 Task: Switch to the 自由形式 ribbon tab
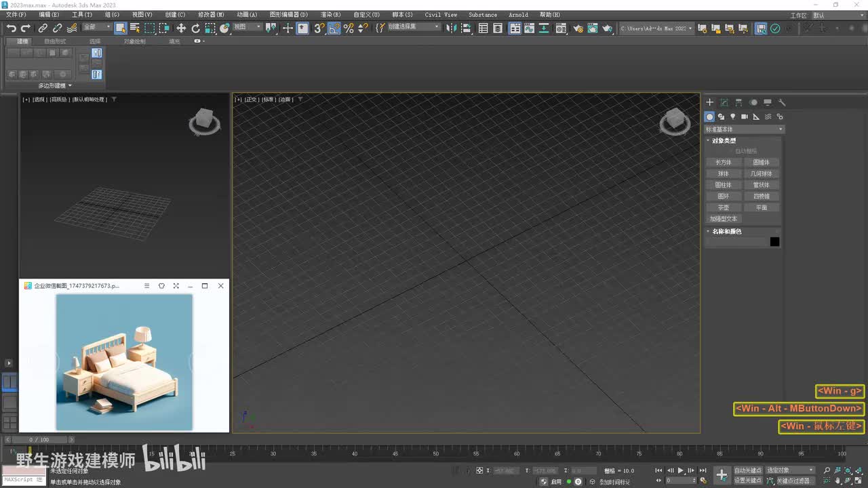pyautogui.click(x=55, y=41)
